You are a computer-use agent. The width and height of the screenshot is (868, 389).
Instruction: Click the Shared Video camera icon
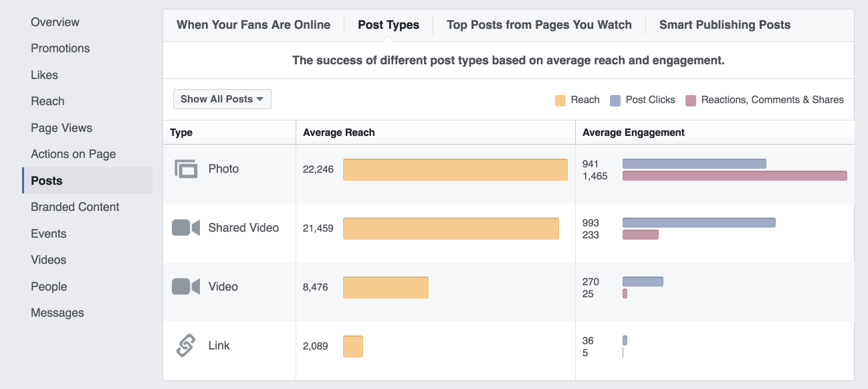[x=186, y=228]
